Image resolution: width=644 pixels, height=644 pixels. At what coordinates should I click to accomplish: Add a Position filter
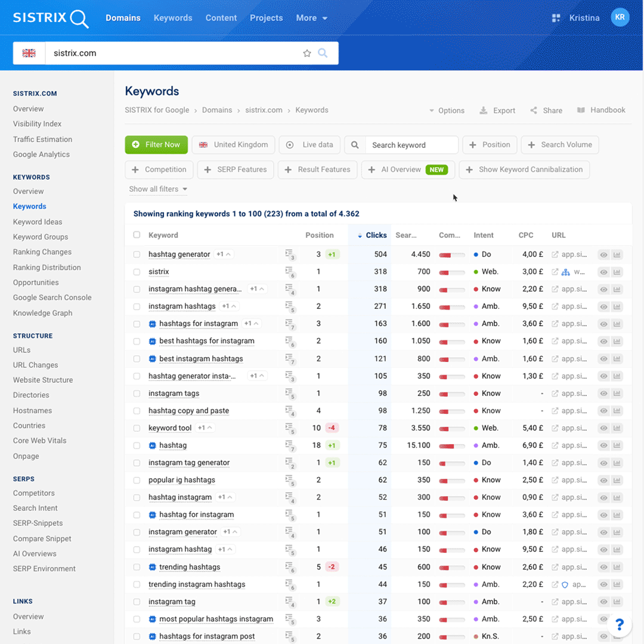coord(490,145)
